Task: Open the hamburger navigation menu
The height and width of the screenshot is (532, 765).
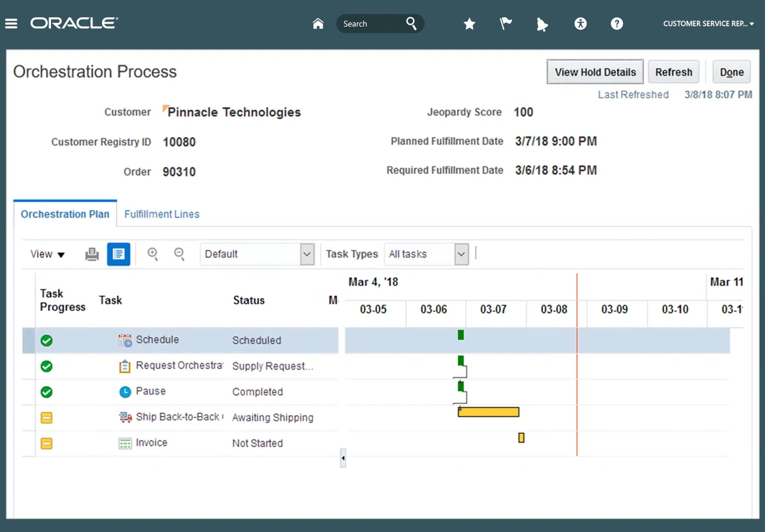Action: (11, 24)
